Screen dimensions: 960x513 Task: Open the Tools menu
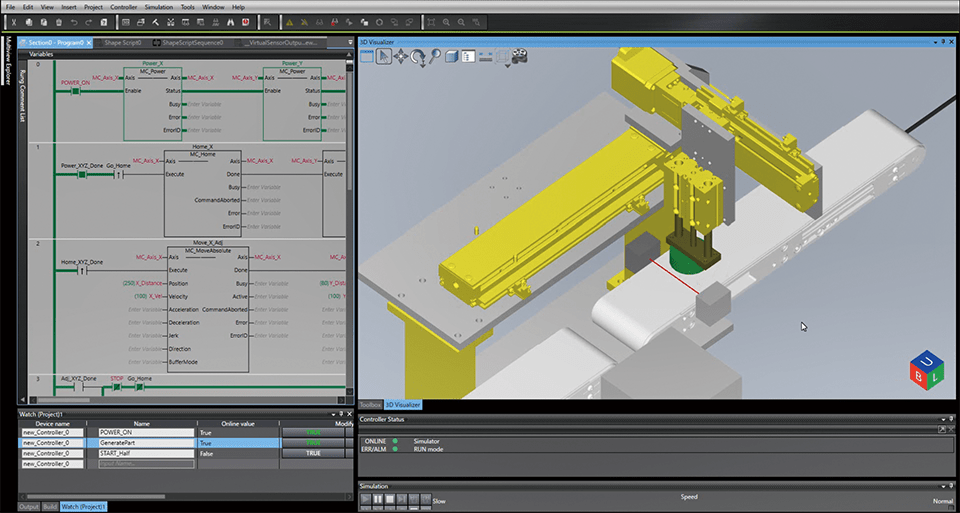[187, 7]
